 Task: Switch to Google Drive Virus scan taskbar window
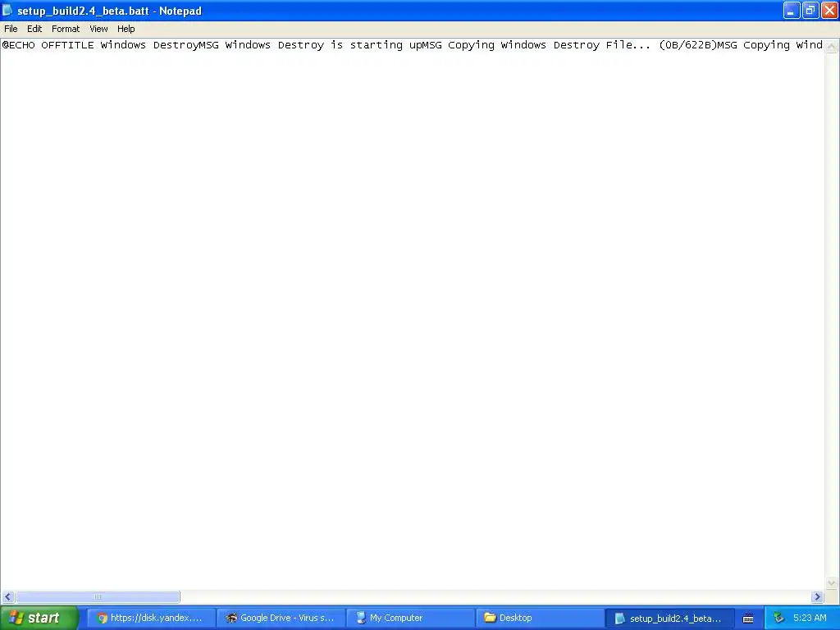point(281,618)
